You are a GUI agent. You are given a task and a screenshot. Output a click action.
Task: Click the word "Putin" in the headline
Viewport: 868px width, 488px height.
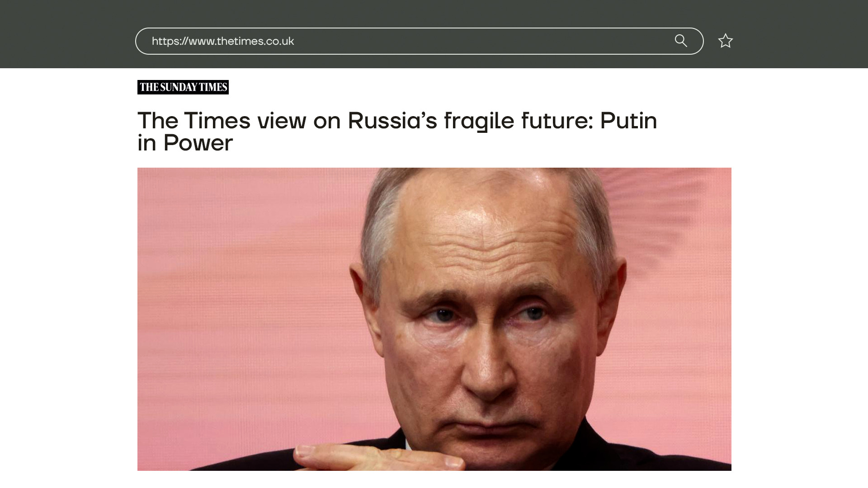(628, 121)
